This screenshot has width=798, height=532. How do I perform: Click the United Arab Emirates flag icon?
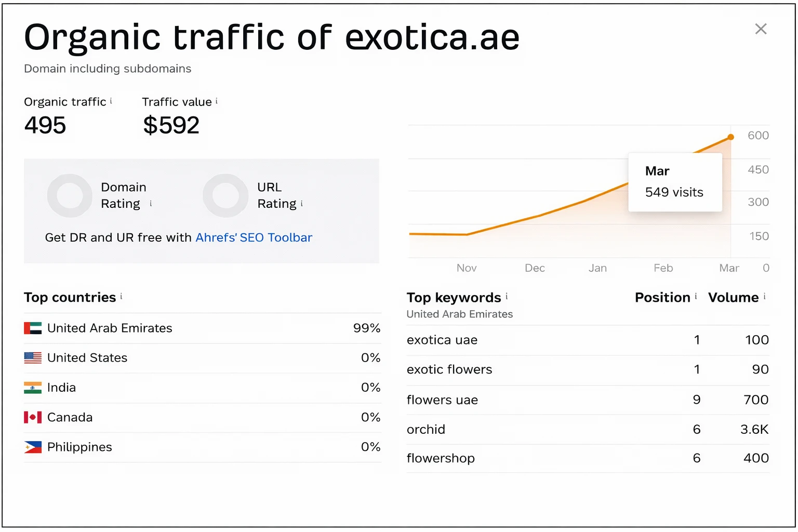coord(33,328)
